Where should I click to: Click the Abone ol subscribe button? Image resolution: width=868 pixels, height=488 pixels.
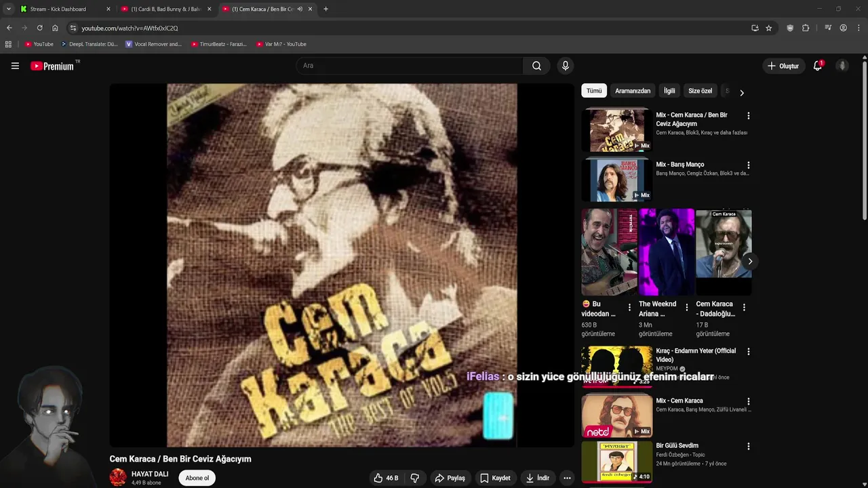197,478
